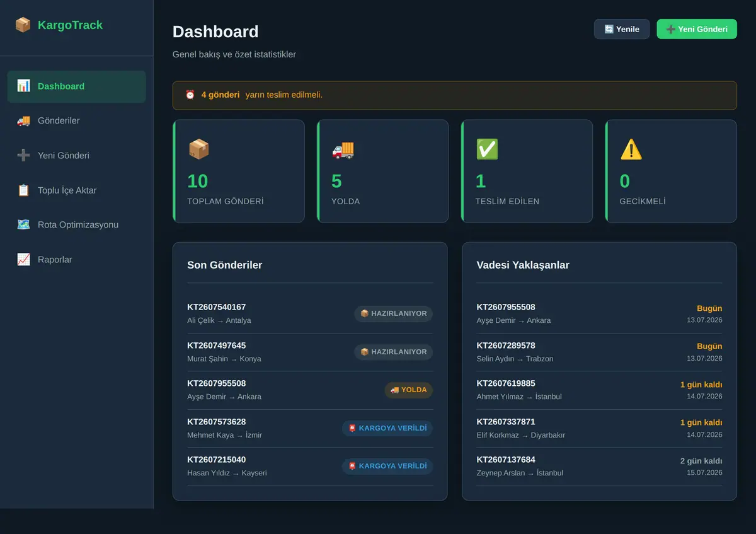Click the clipboard icon for Toplu İçe Aktar
The width and height of the screenshot is (756, 534).
(x=23, y=190)
